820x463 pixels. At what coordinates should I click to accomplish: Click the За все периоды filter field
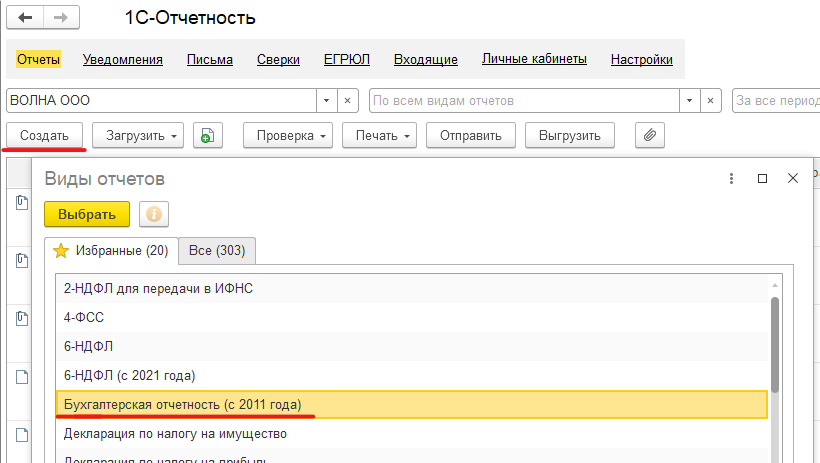click(x=776, y=100)
